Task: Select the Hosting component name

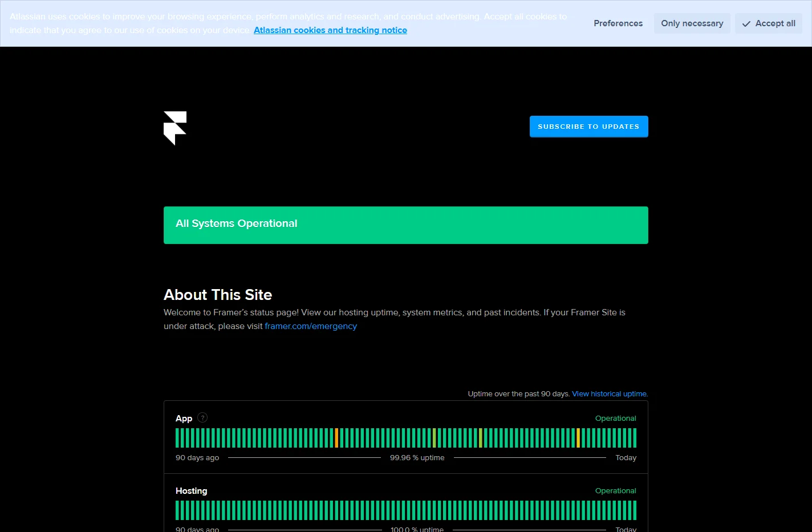Action: pos(191,491)
